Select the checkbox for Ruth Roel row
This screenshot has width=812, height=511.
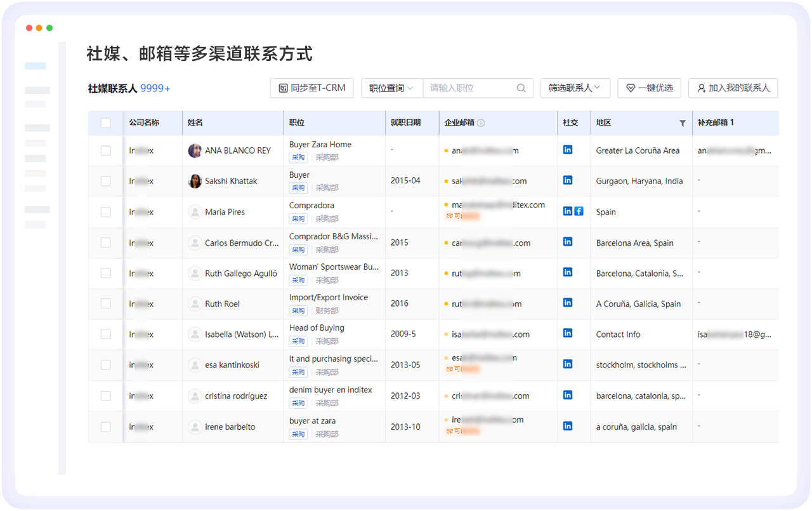click(x=106, y=304)
